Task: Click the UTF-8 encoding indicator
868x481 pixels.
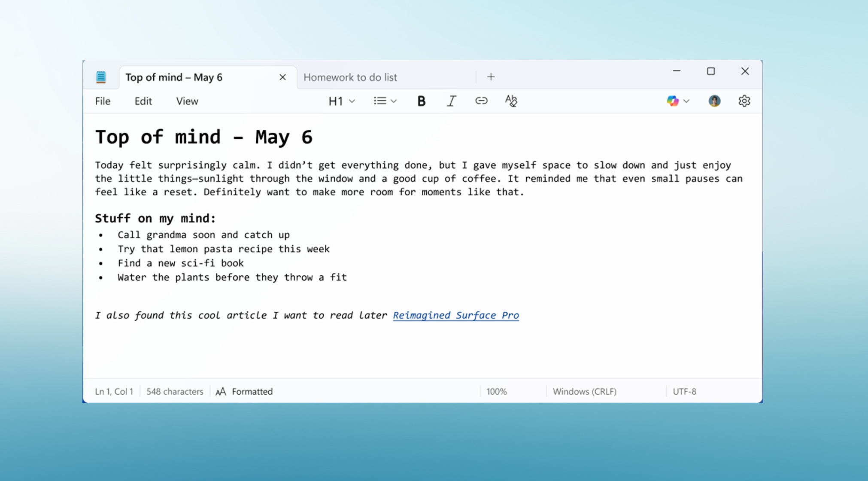Action: [x=684, y=391]
